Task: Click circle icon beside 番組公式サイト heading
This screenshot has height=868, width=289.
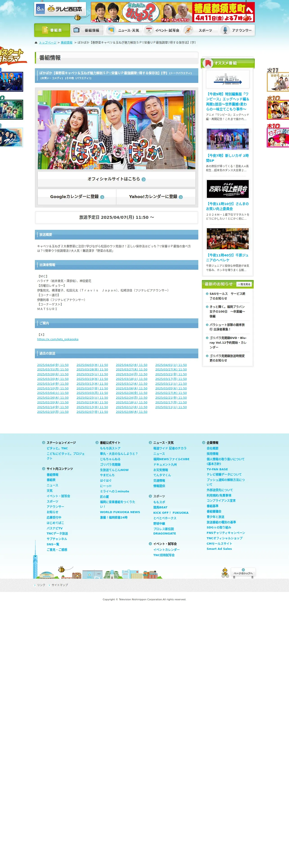Action: [x=97, y=443]
